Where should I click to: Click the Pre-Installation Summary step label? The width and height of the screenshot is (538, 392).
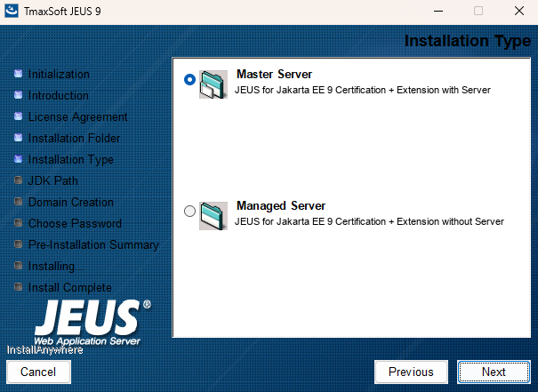click(93, 244)
